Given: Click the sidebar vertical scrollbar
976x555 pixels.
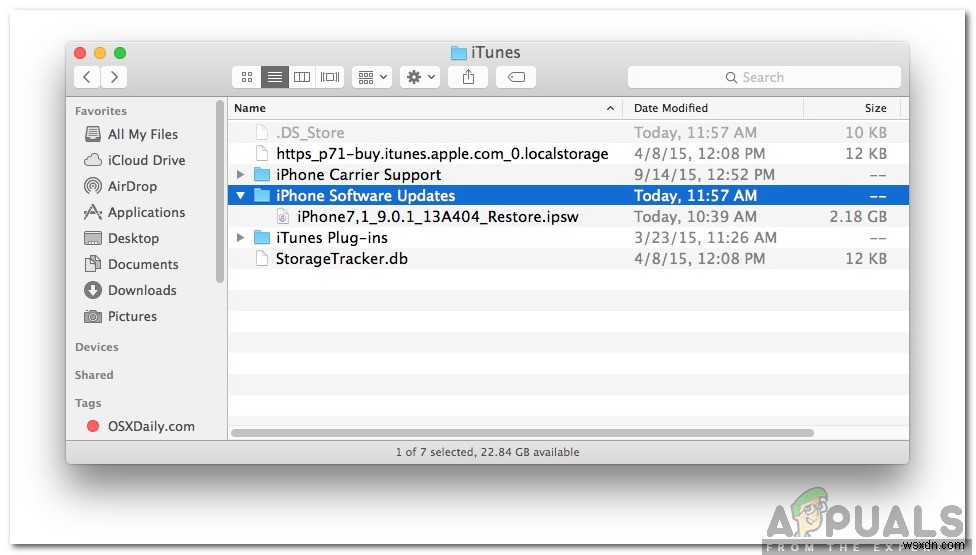Looking at the screenshot, I should (220, 192).
